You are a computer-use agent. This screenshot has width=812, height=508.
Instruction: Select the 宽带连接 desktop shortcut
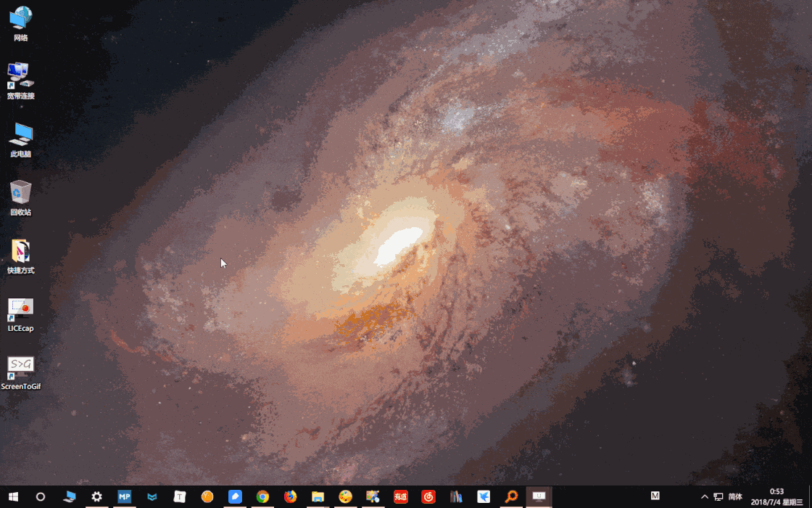(21, 81)
